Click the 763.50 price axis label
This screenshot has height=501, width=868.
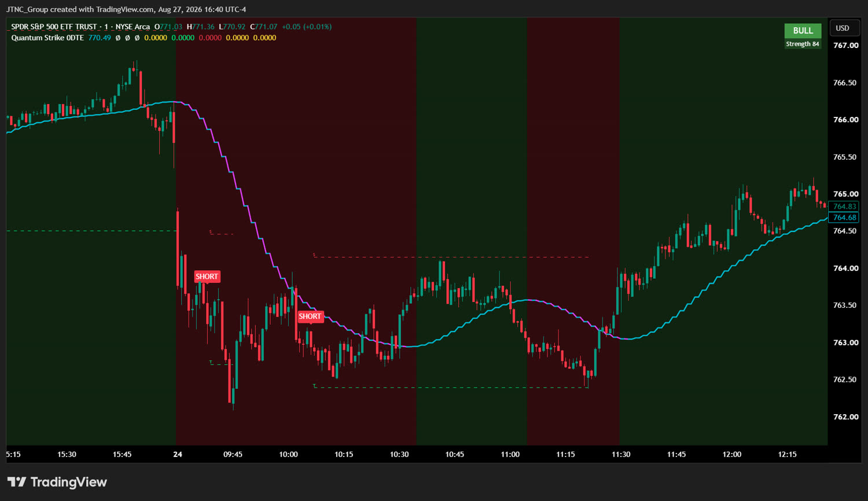coord(845,305)
